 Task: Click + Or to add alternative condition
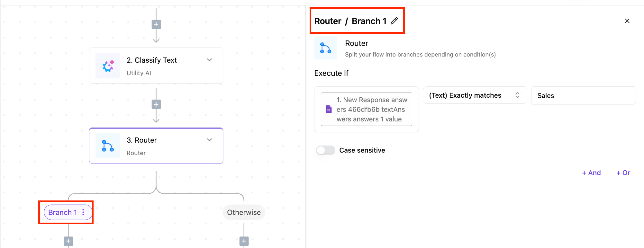pos(623,173)
